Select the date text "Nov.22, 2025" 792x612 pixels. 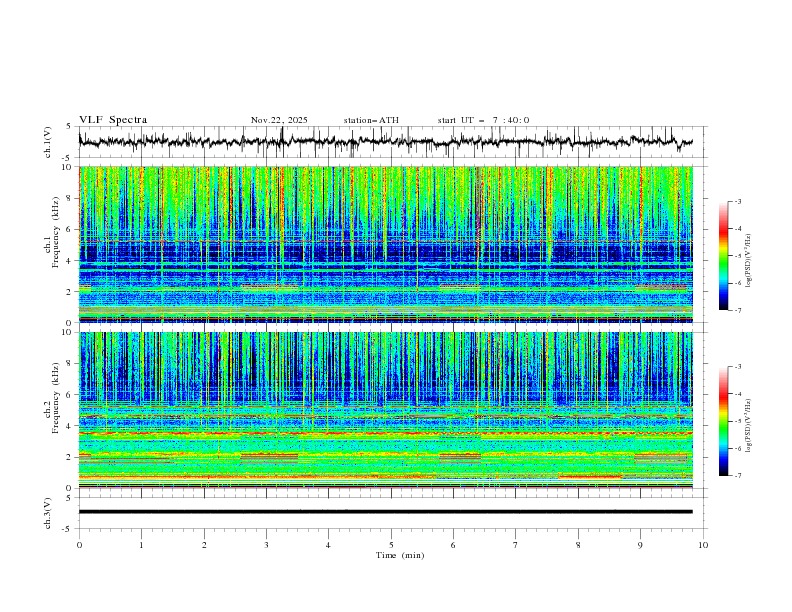pos(279,120)
